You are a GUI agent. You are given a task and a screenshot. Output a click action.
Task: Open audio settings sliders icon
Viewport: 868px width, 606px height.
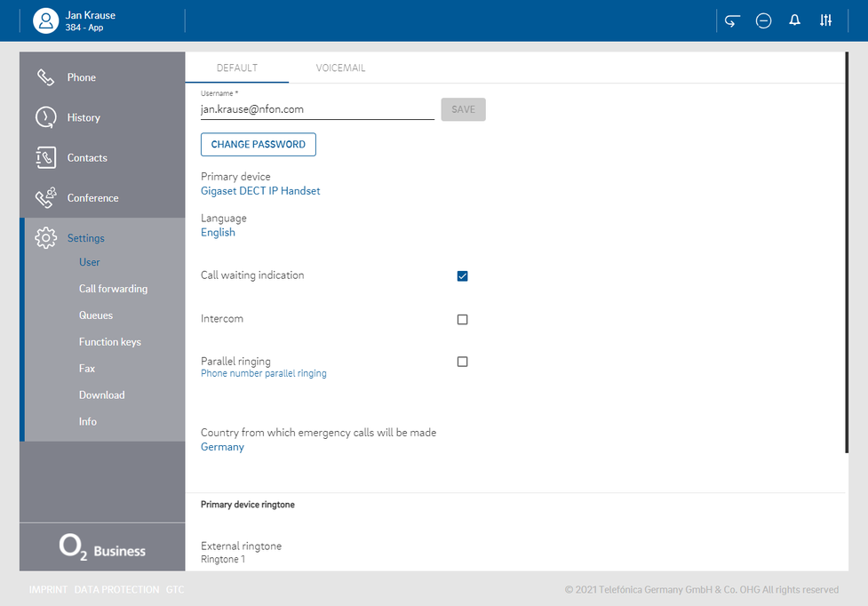pos(825,20)
